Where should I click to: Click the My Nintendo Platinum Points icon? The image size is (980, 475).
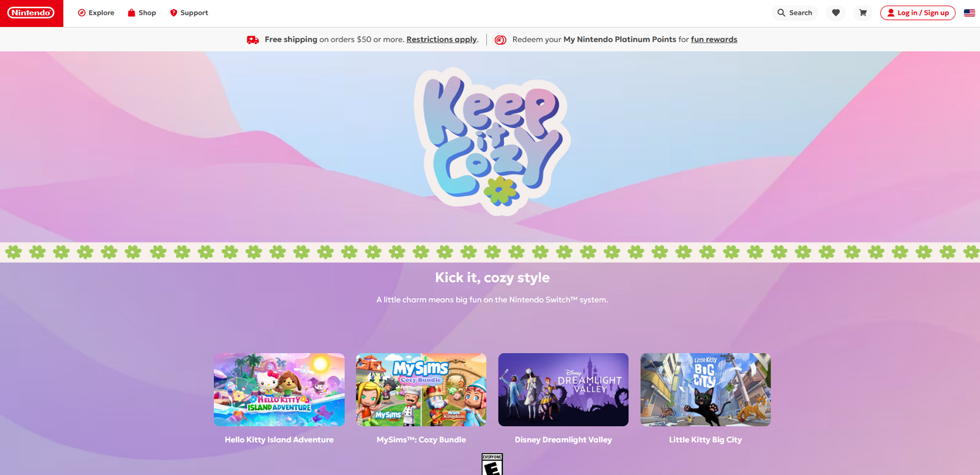pyautogui.click(x=500, y=40)
